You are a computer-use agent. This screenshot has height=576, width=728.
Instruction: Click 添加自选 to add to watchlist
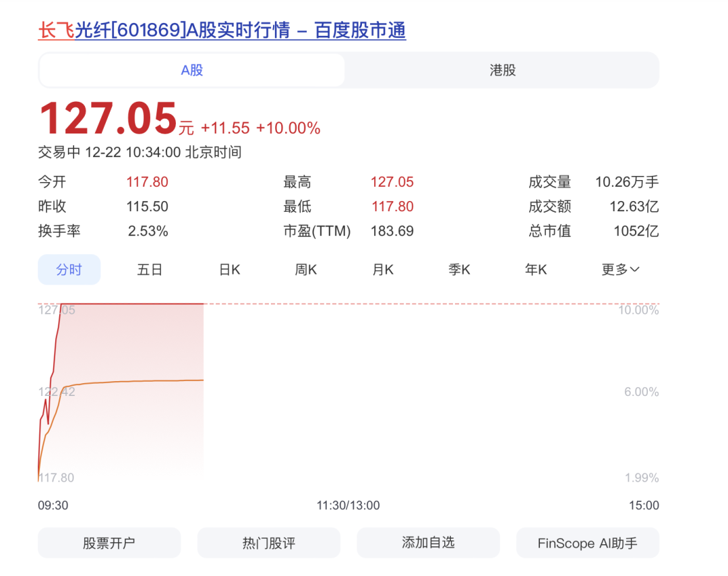tap(428, 542)
